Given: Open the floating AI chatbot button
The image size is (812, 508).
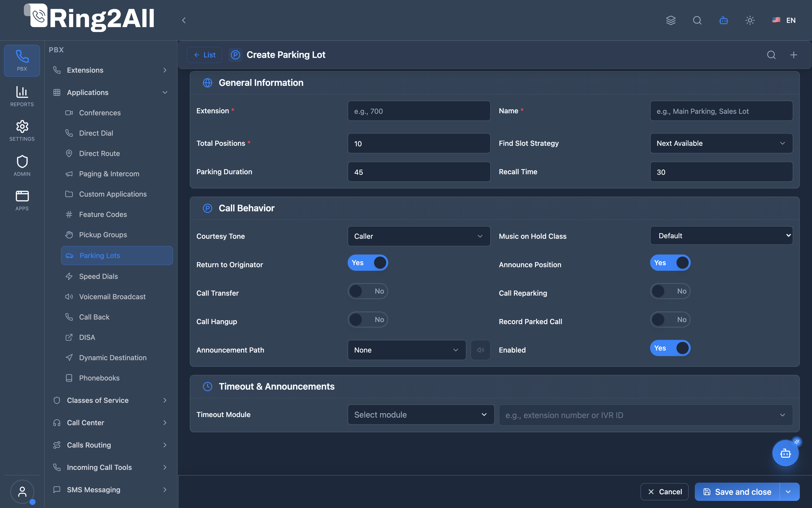Looking at the screenshot, I should coord(786,453).
